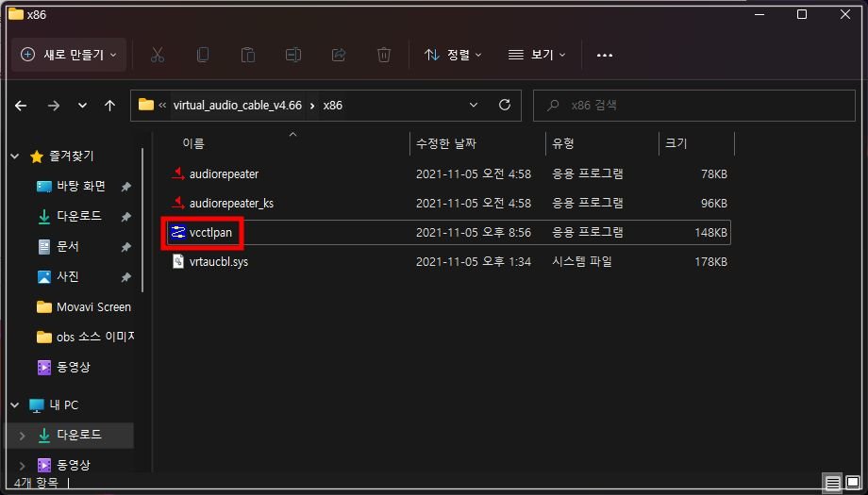The width and height of the screenshot is (868, 495).
Task: Open 문서 in quick access
Action: click(x=68, y=246)
